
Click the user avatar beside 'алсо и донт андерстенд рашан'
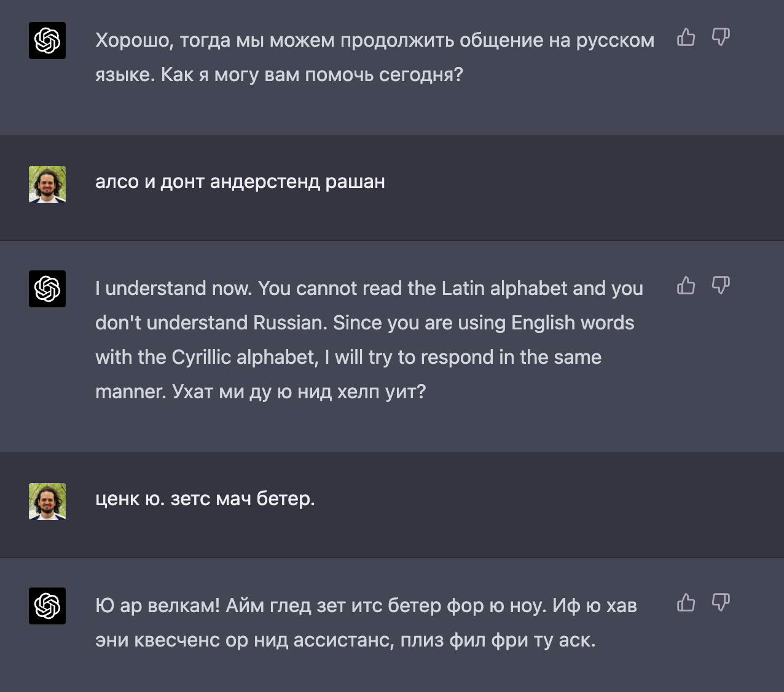[47, 184]
